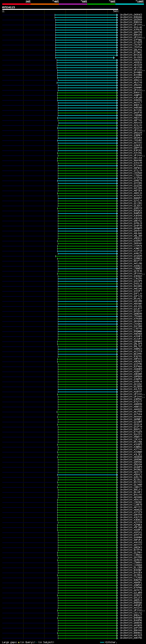
Task: Select hit UniRef100_A4Y7Y7
Action: (x=131, y=545)
